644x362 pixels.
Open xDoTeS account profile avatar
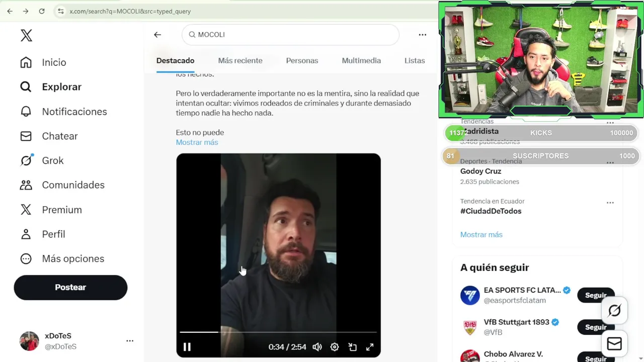tap(29, 341)
